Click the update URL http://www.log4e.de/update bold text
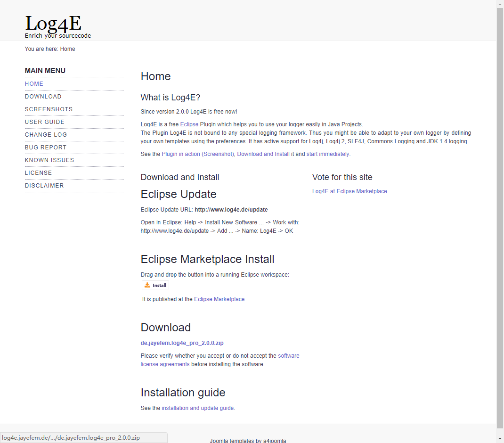The width and height of the screenshot is (504, 443). coord(231,210)
